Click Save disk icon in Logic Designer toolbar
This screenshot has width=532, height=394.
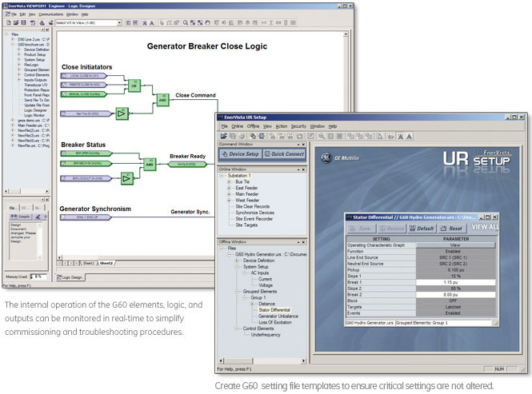(x=23, y=22)
